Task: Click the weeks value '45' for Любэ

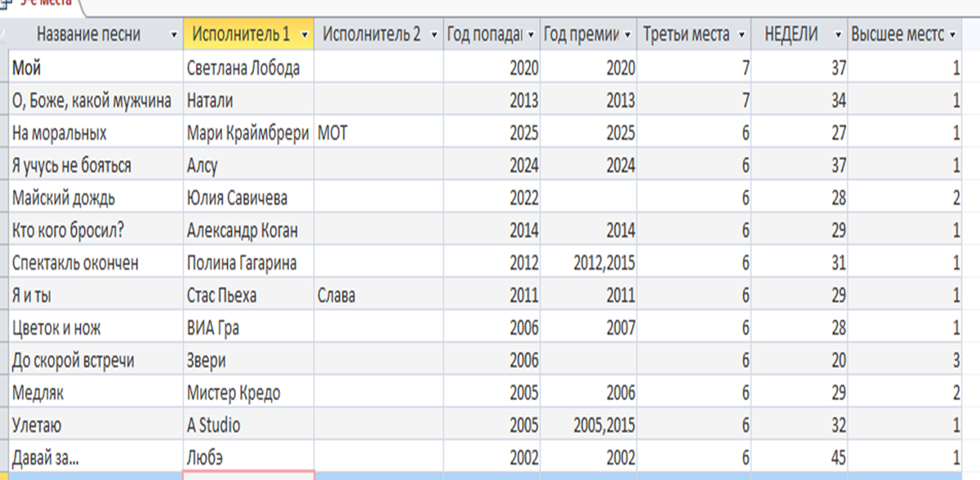Action: click(800, 456)
